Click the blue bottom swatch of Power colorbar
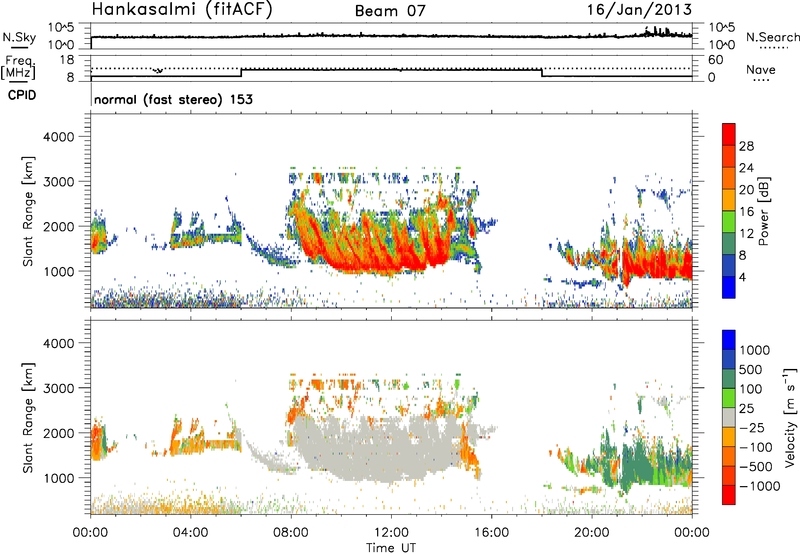800x554 pixels. click(x=729, y=287)
